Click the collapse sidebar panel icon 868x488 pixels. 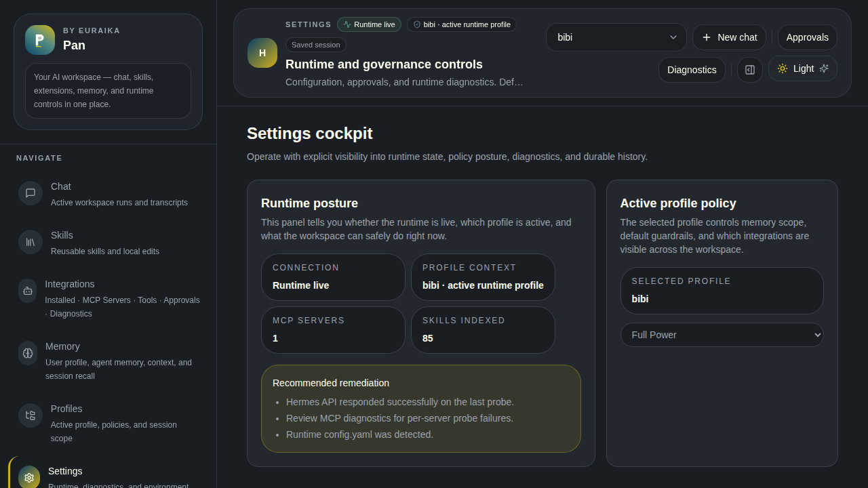coord(749,70)
